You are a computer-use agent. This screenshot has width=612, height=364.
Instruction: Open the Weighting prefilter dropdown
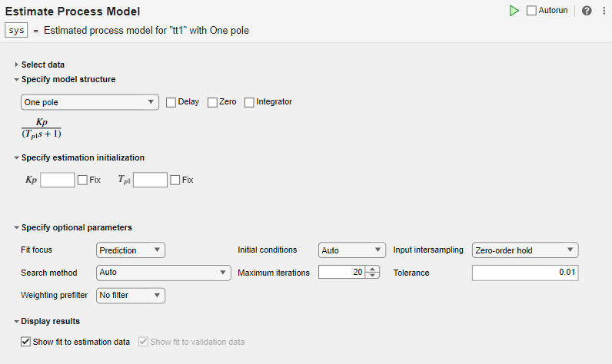coord(131,295)
